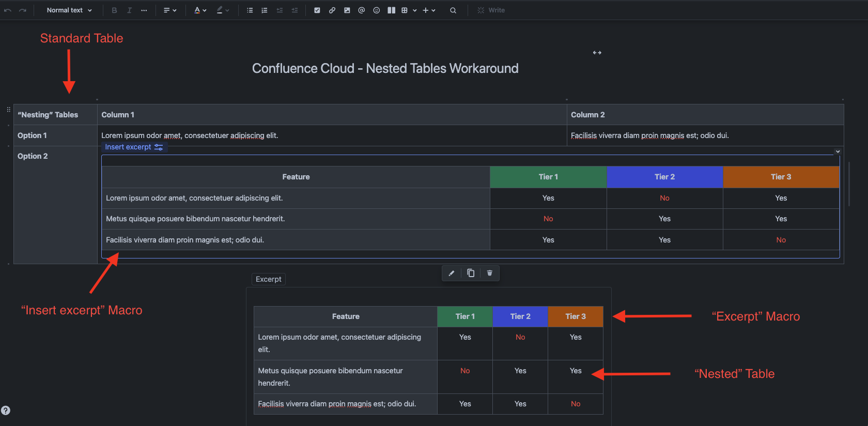
Task: Grab the table drag handle
Action: [9, 110]
